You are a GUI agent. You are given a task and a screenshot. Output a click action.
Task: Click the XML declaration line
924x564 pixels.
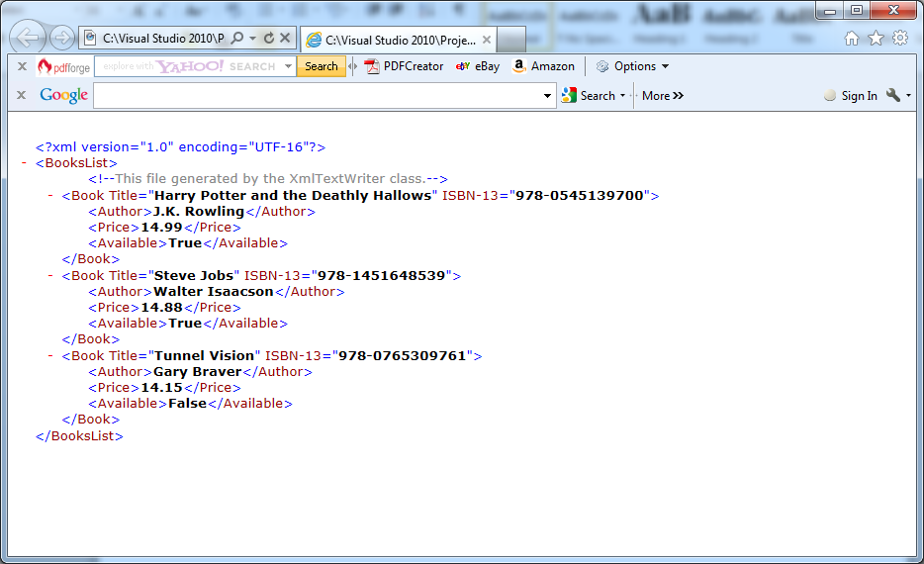(x=180, y=146)
